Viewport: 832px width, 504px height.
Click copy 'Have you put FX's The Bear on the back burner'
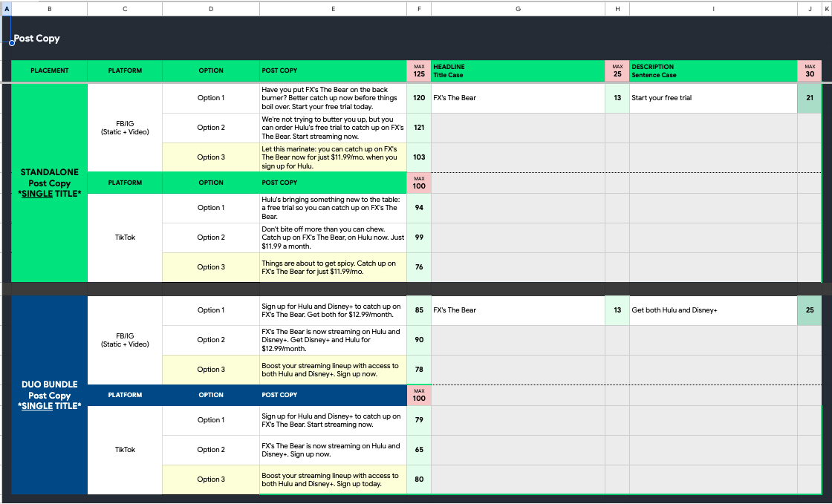pyautogui.click(x=333, y=98)
